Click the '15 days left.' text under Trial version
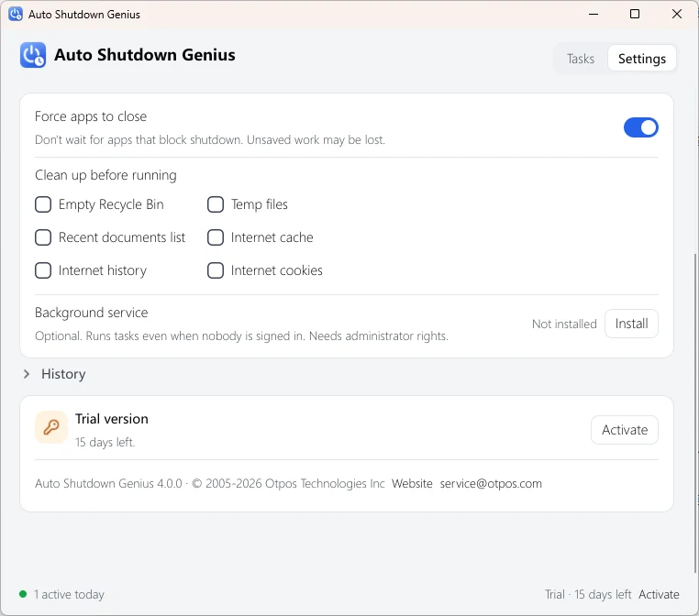Screen dimensions: 699x616 (105, 442)
